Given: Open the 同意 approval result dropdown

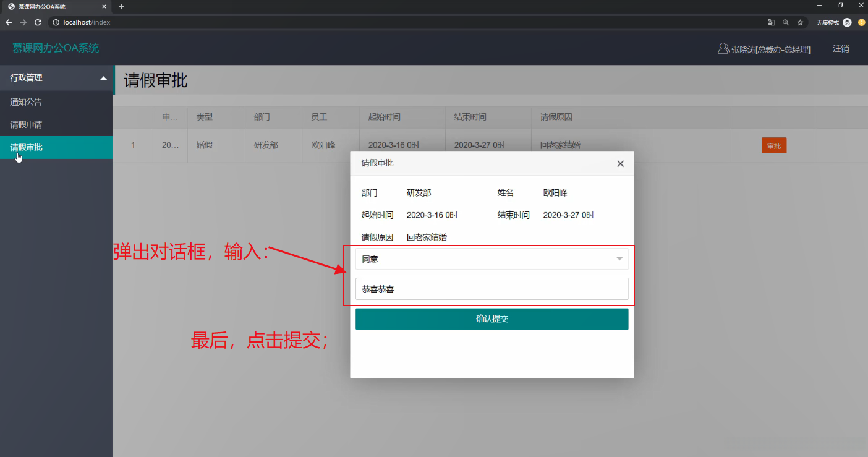Looking at the screenshot, I should tap(492, 259).
